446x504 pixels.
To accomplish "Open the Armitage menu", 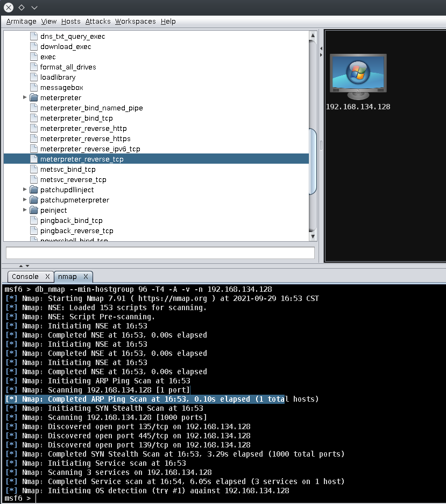I will (x=21, y=22).
